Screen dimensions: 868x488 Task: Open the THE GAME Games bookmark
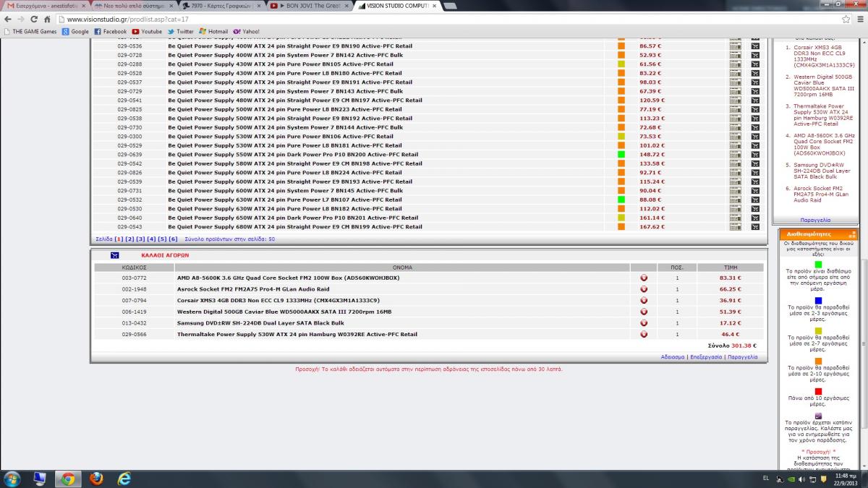point(30,32)
